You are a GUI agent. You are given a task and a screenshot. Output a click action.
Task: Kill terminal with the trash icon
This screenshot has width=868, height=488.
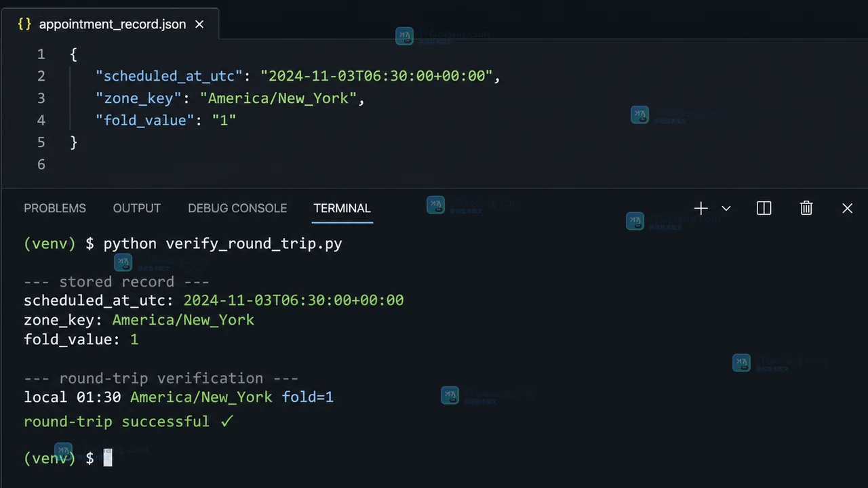pos(806,208)
